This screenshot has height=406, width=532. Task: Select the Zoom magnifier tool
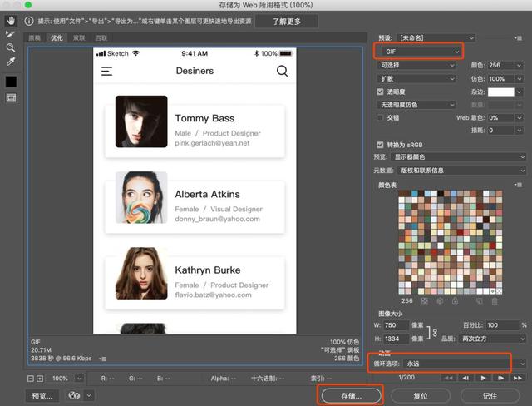click(x=11, y=47)
